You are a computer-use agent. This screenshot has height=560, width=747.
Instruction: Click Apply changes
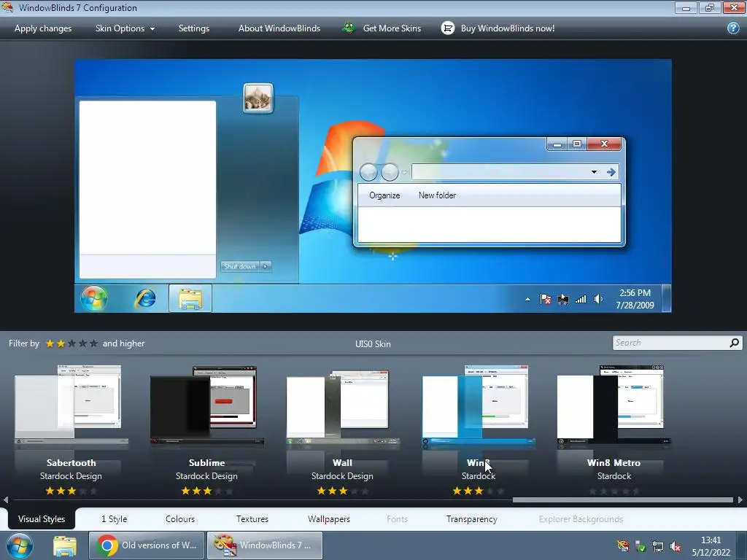43,28
